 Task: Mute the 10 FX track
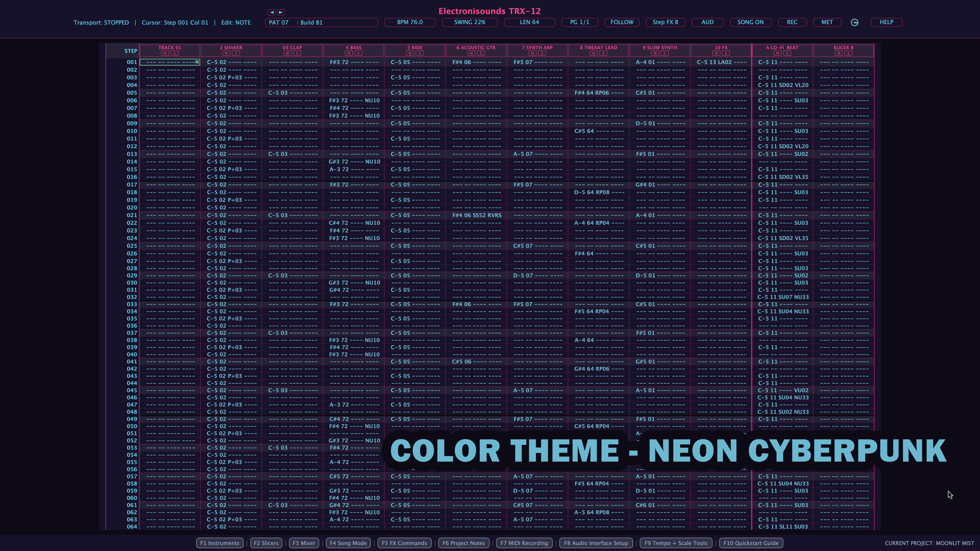coord(716,53)
